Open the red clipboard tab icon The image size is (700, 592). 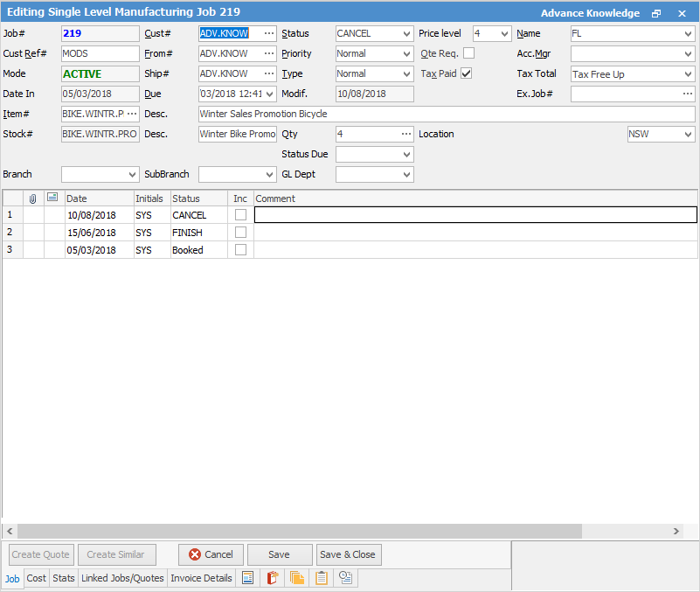273,578
